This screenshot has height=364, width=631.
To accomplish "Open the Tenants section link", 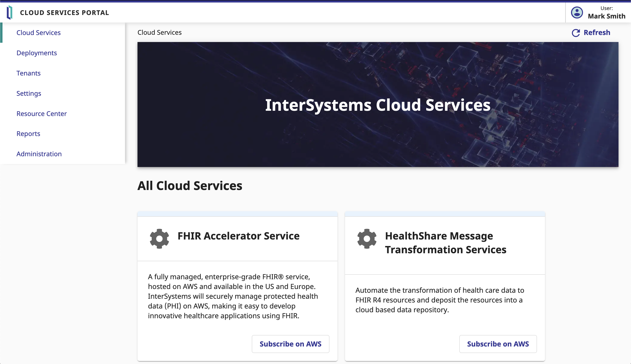I will 28,73.
